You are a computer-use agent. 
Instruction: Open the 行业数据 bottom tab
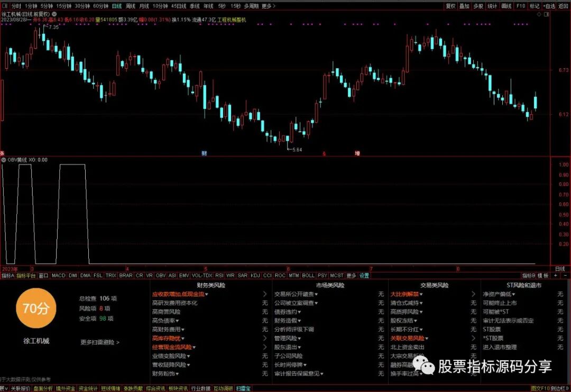[x=201, y=389]
